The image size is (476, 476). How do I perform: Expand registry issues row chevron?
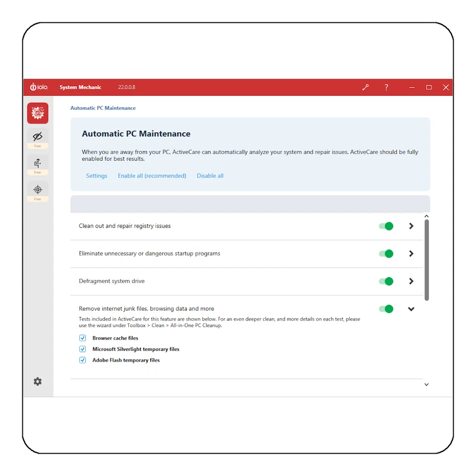coord(411,226)
